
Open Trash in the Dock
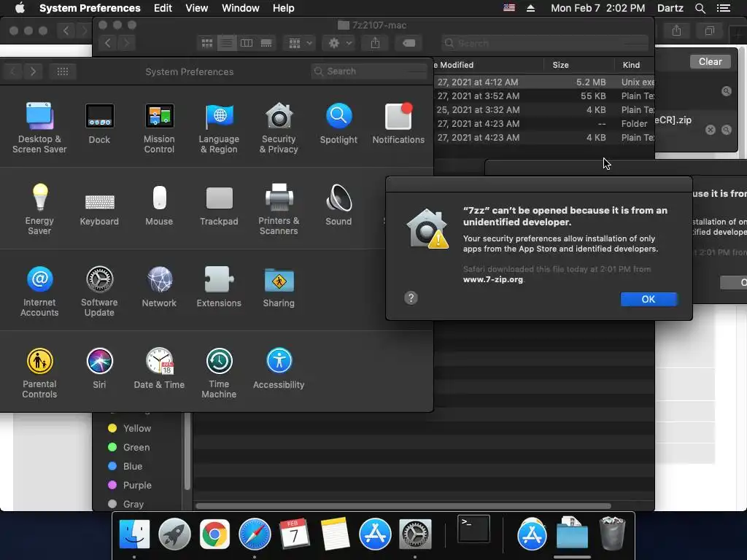click(612, 533)
